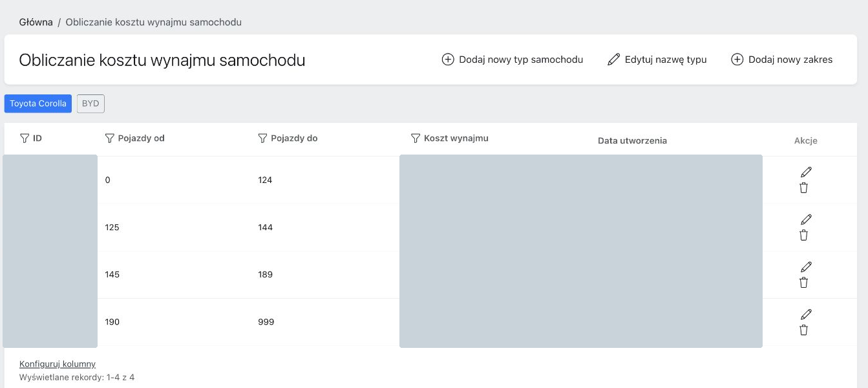868x388 pixels.
Task: Delete the row with range 125 to 144
Action: coord(804,235)
